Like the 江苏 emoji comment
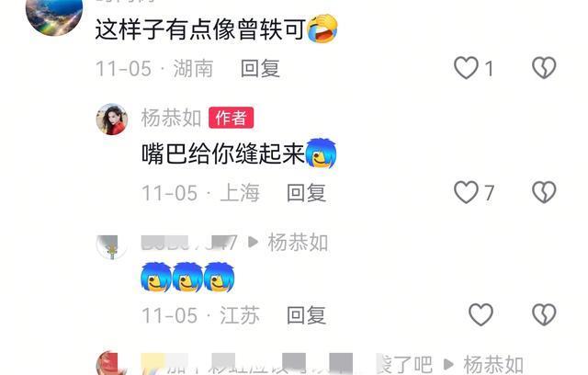The image size is (588, 375). coord(481,314)
